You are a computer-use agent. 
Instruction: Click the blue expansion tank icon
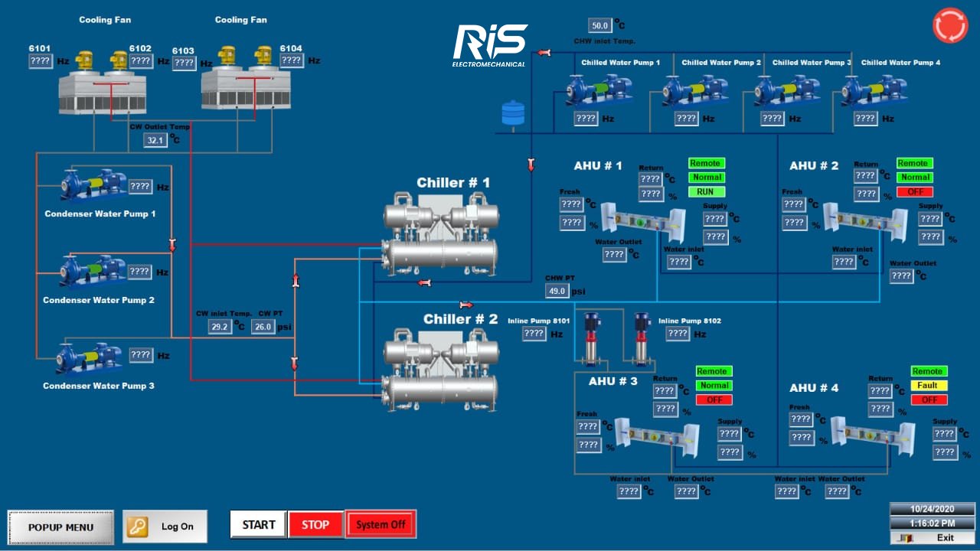point(512,113)
